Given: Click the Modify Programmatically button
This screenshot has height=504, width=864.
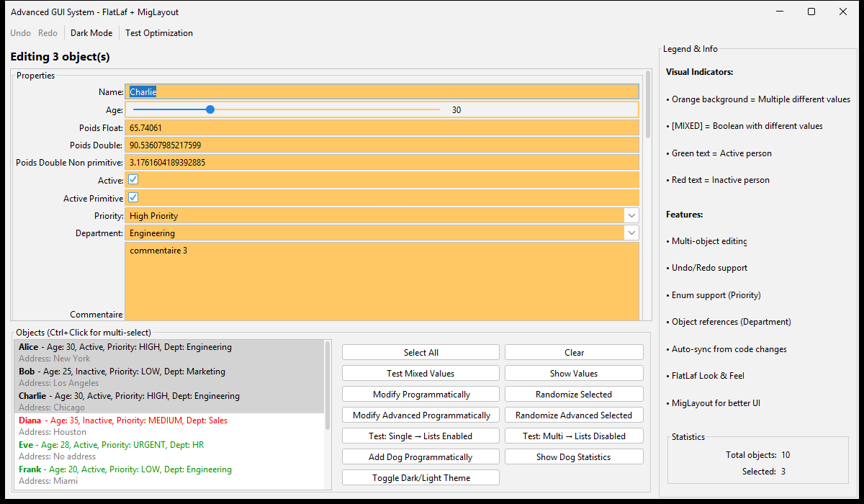Looking at the screenshot, I should point(420,395).
